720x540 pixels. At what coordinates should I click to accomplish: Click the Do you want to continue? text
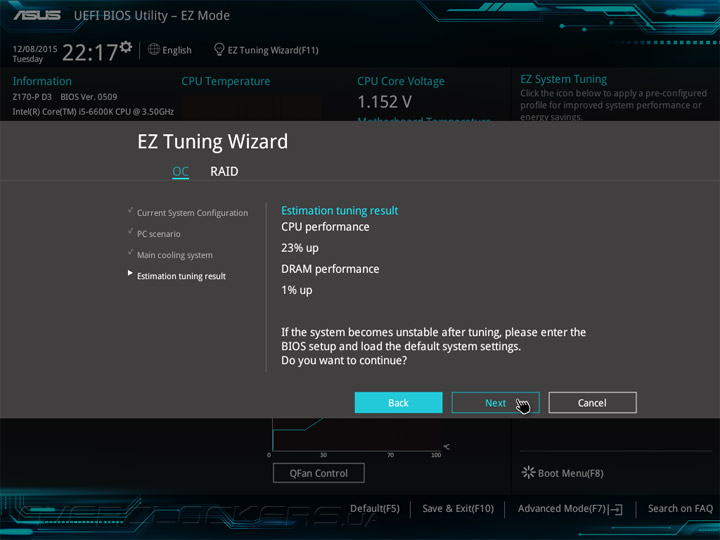click(344, 360)
